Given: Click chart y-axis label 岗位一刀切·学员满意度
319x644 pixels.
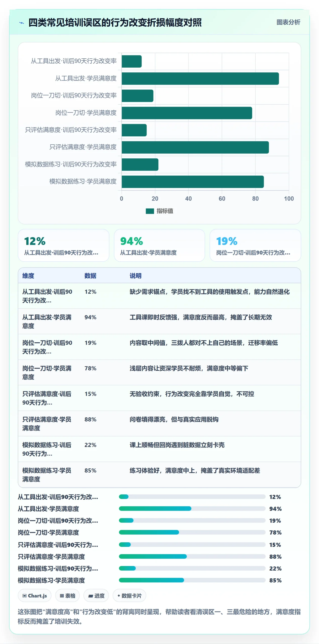Looking at the screenshot, I should pyautogui.click(x=86, y=113).
